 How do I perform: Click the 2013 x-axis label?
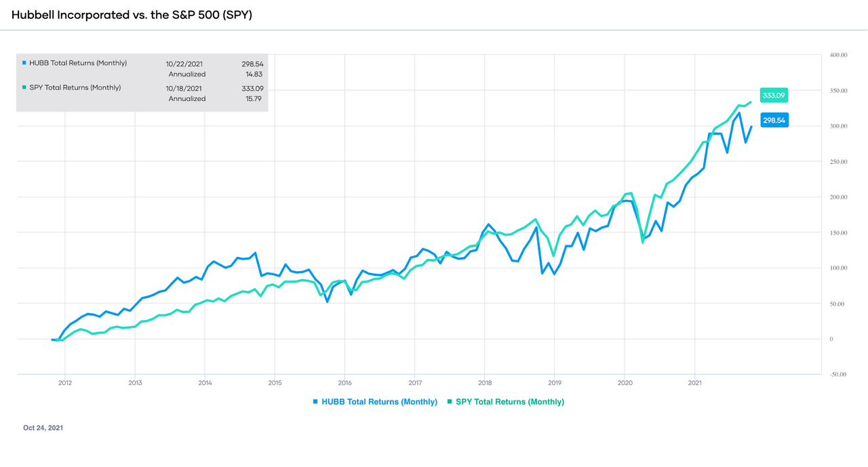click(x=135, y=383)
